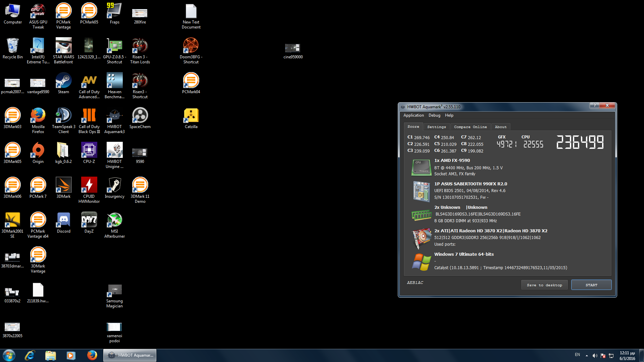Select the DayZ desktop icon
644x362 pixels.
[89, 223]
